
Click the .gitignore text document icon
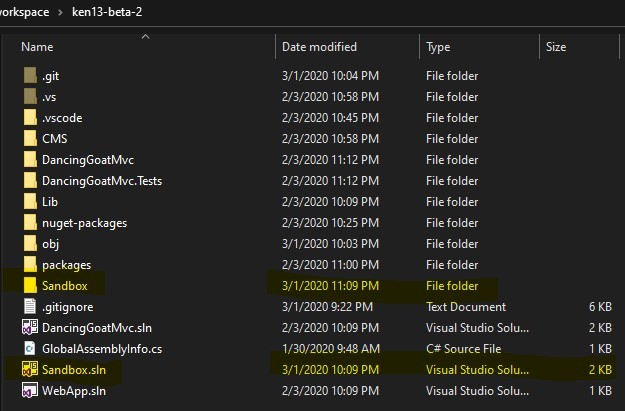30,307
